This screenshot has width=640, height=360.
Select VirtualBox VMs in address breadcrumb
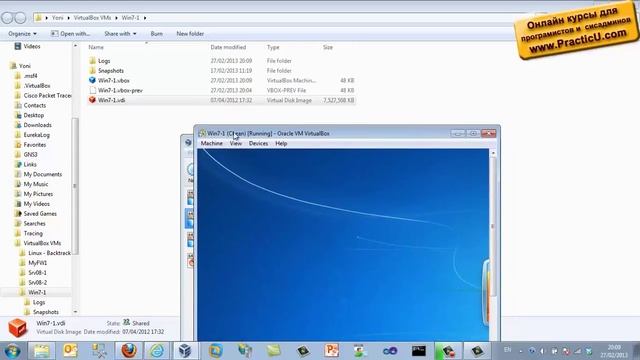[x=92, y=18]
